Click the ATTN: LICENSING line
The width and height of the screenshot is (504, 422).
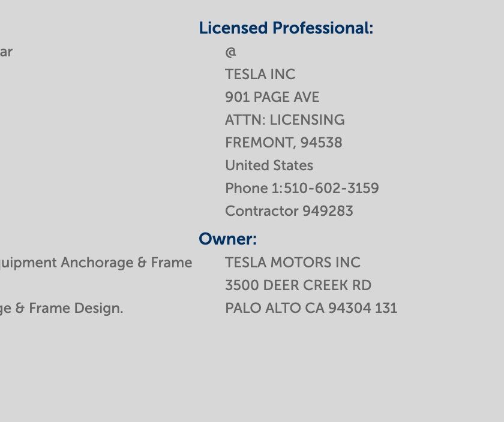(285, 120)
